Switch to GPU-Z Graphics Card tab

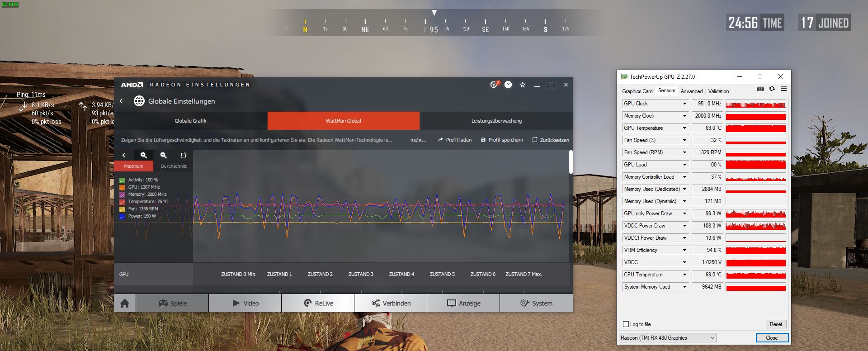637,91
